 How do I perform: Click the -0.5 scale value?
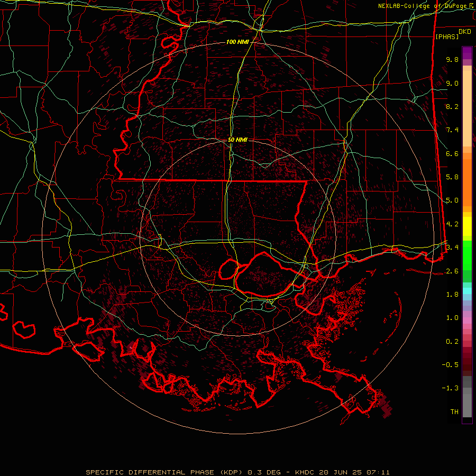[x=450, y=364]
